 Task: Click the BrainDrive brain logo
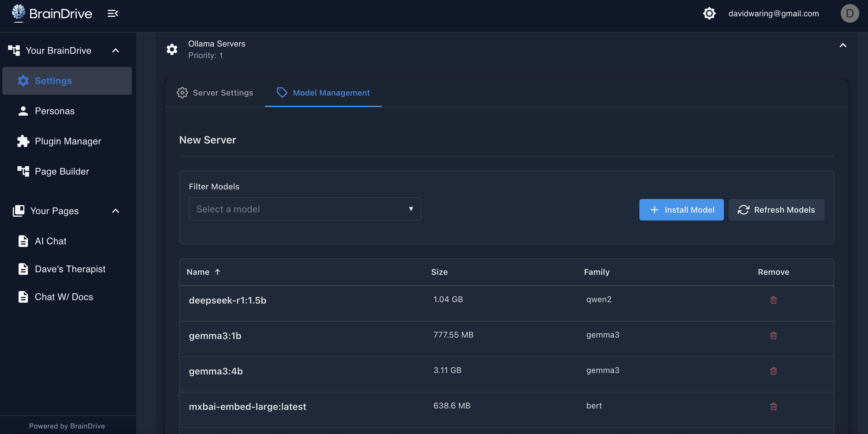pyautogui.click(x=19, y=13)
